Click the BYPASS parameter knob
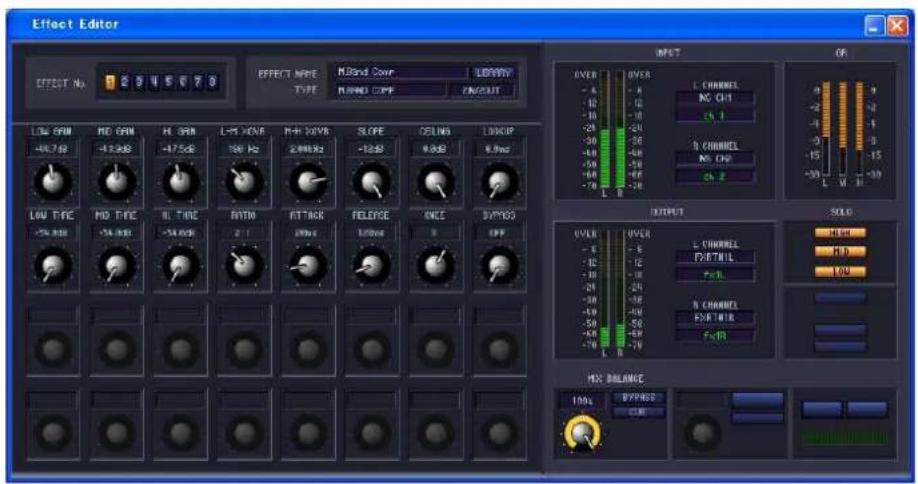This screenshot has width=918, height=484. point(499,265)
